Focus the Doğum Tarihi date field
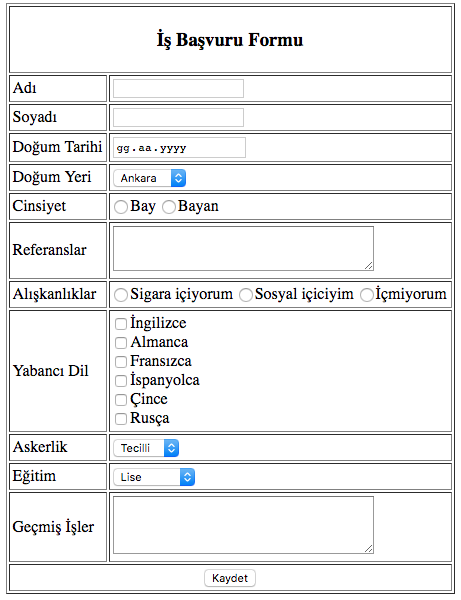 click(179, 147)
